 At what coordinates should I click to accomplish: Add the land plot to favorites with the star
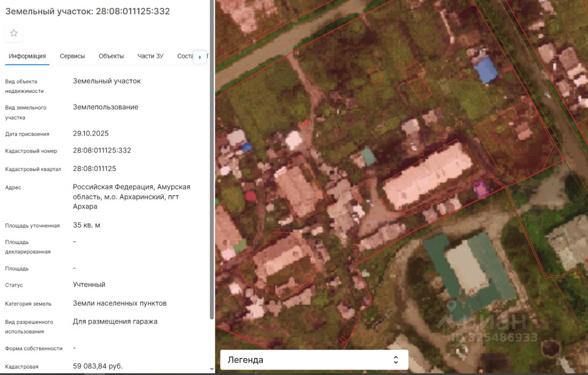[x=14, y=33]
